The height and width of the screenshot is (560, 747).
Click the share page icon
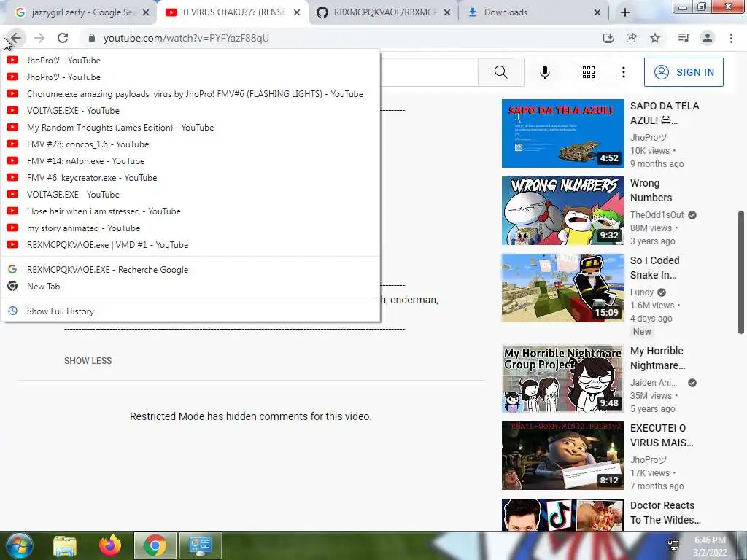coord(632,38)
